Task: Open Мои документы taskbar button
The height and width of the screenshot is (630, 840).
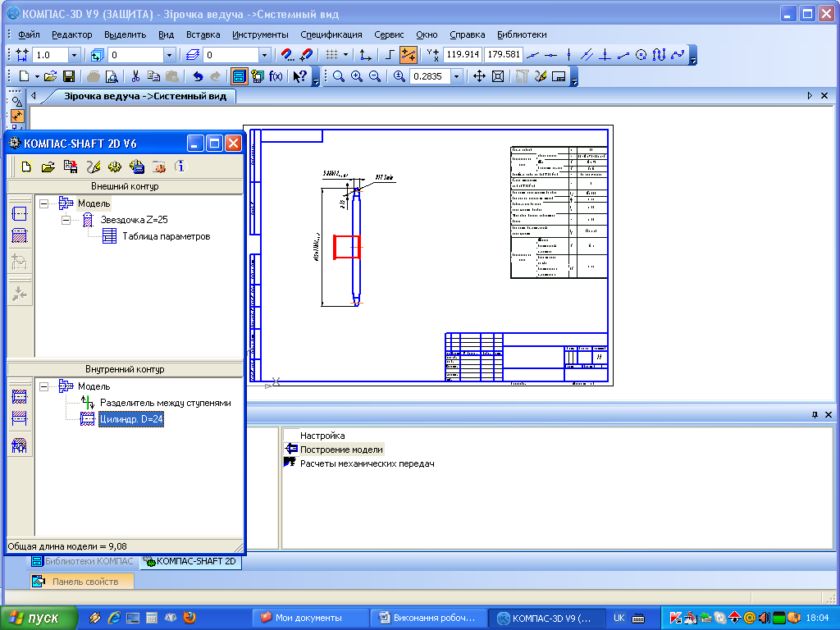Action: click(311, 618)
